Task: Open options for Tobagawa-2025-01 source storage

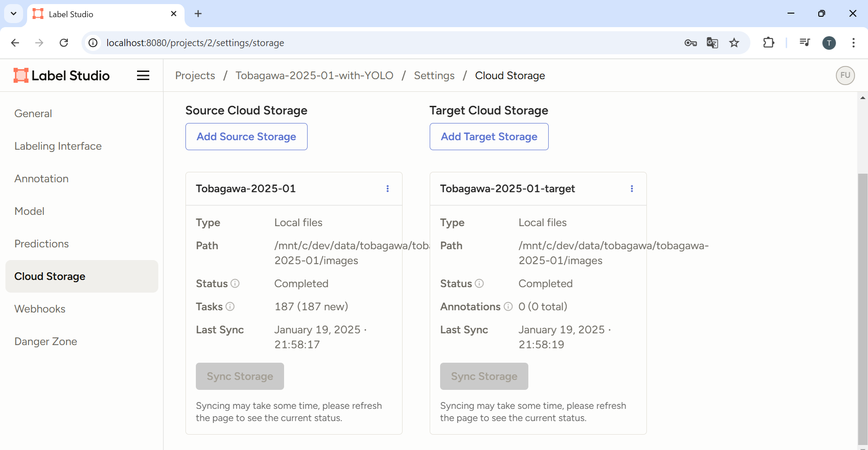Action: [388, 189]
